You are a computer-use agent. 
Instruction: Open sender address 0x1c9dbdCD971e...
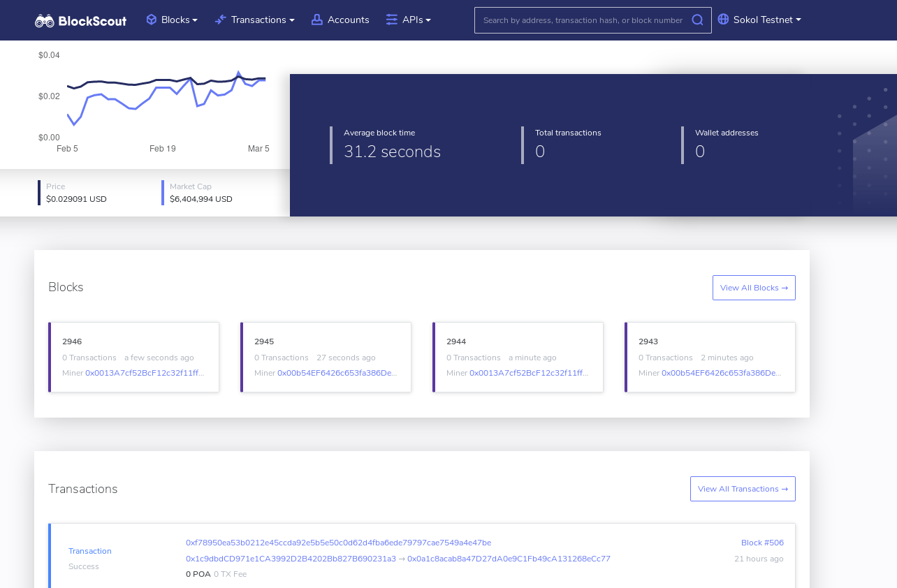[x=291, y=559]
